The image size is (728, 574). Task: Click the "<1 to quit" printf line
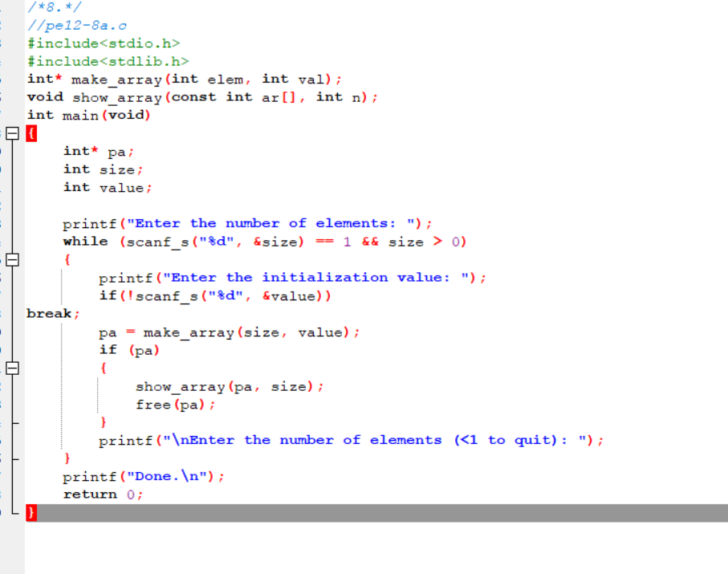[351, 440]
